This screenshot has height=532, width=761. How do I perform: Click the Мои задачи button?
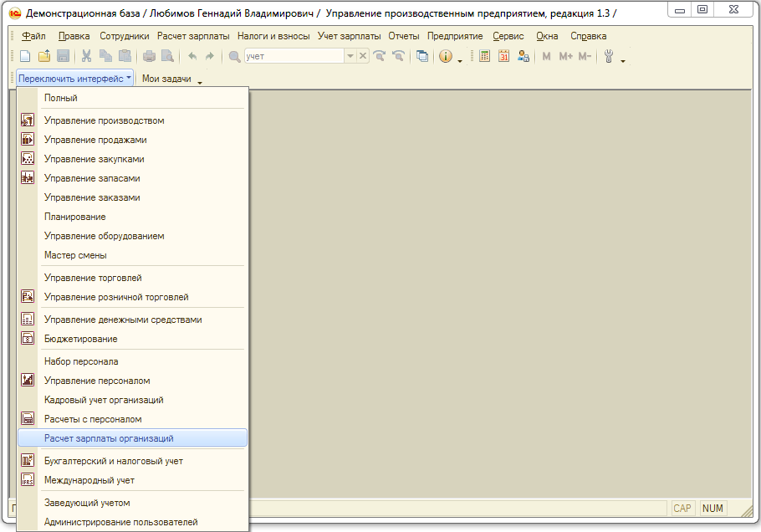[x=166, y=79]
